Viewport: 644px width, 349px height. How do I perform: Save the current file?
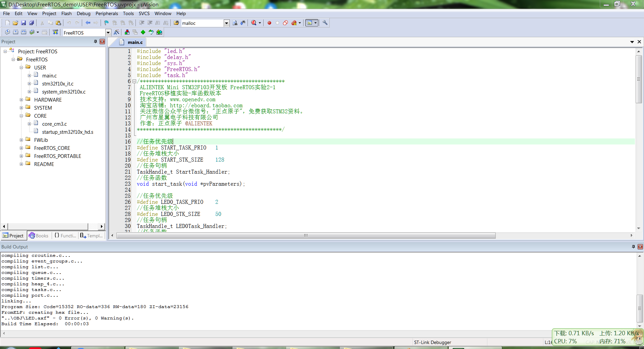point(23,23)
